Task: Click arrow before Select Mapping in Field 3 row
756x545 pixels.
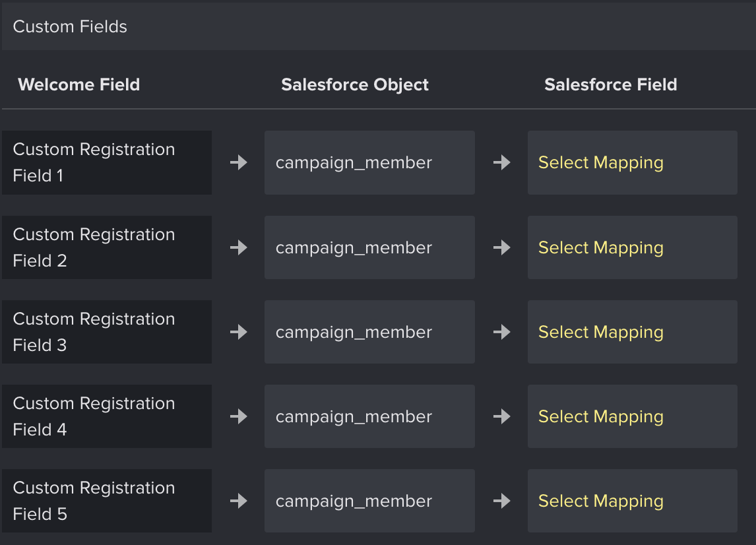Action: point(502,332)
